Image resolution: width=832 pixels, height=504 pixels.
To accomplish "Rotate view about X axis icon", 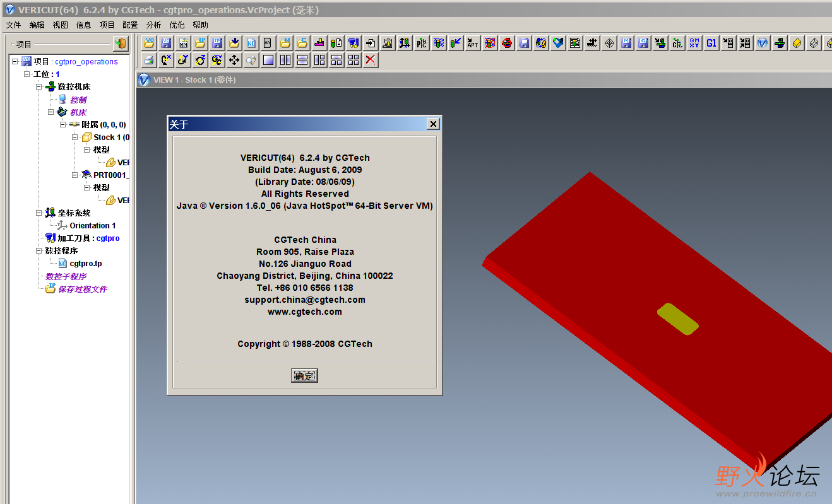I will [x=166, y=60].
